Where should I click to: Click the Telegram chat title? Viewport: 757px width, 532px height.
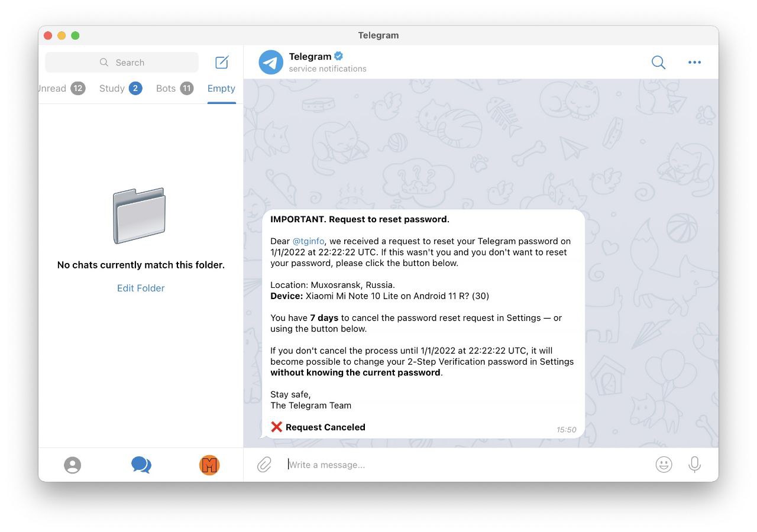[x=310, y=56]
